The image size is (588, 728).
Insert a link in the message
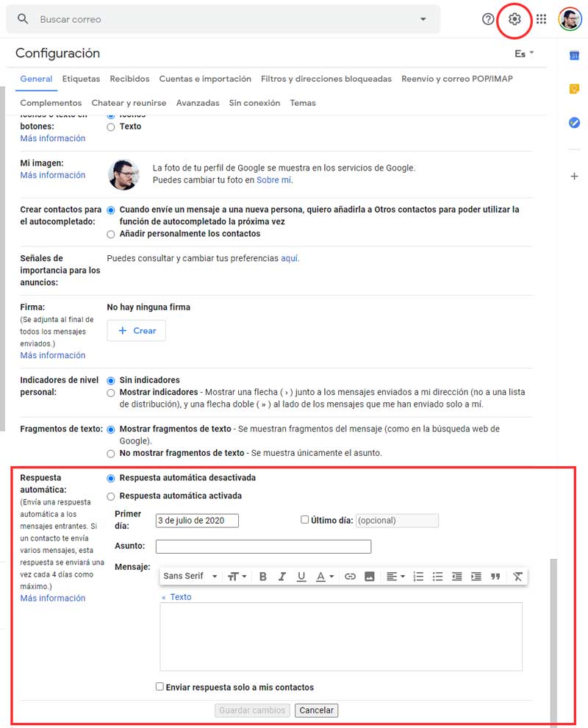click(x=350, y=577)
